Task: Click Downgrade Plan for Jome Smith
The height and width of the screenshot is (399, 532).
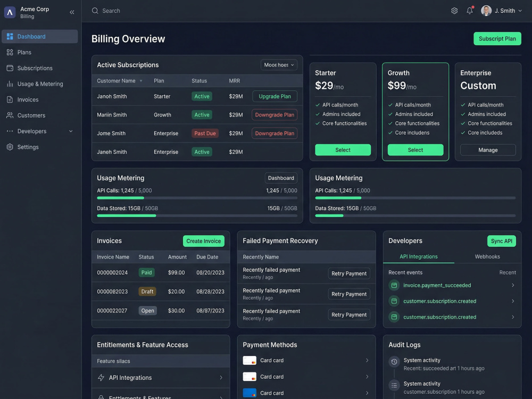Action: click(x=275, y=134)
